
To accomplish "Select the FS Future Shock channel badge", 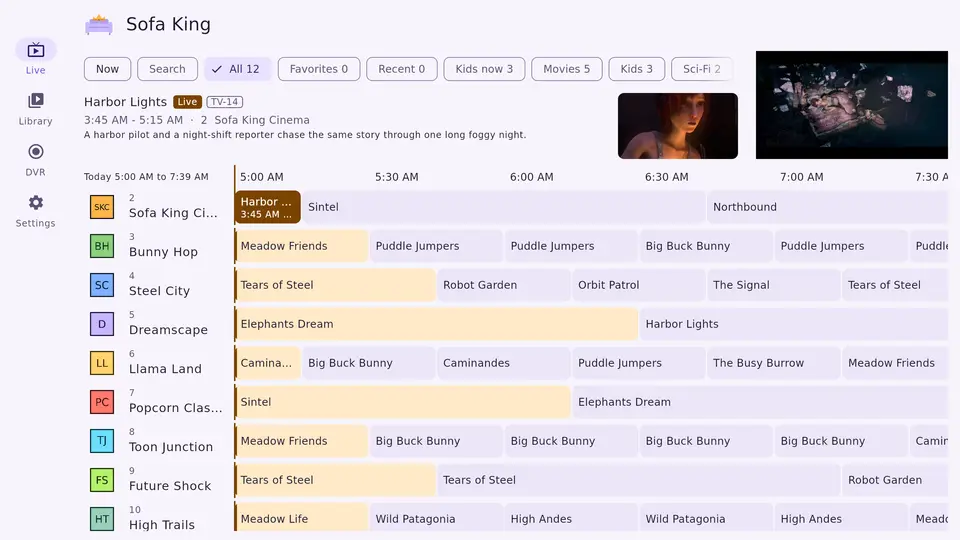I will tap(102, 480).
